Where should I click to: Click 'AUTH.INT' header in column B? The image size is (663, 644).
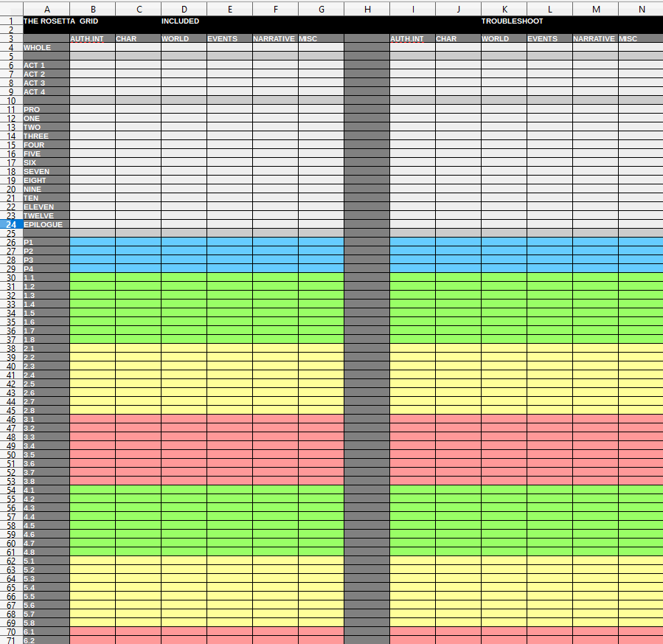point(92,38)
